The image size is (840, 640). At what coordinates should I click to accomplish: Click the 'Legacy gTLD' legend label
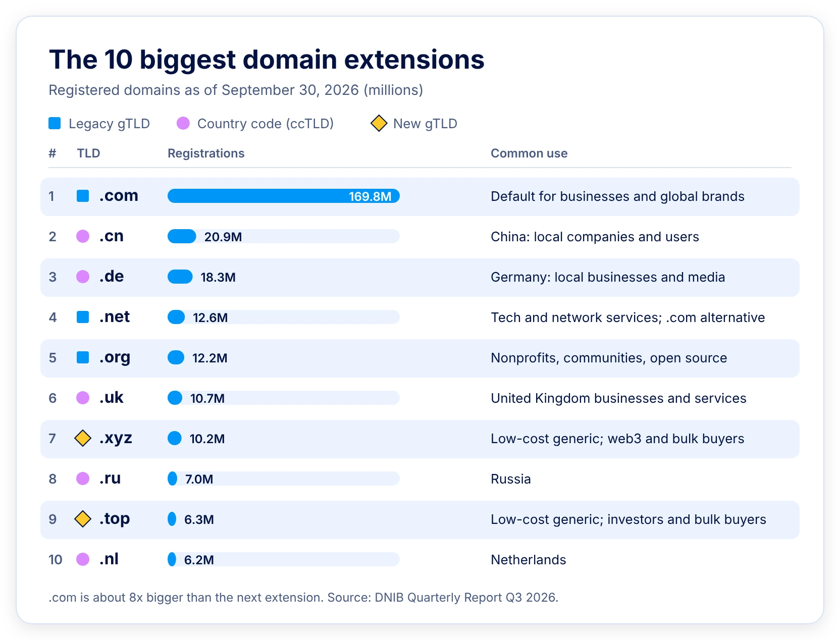click(x=109, y=124)
